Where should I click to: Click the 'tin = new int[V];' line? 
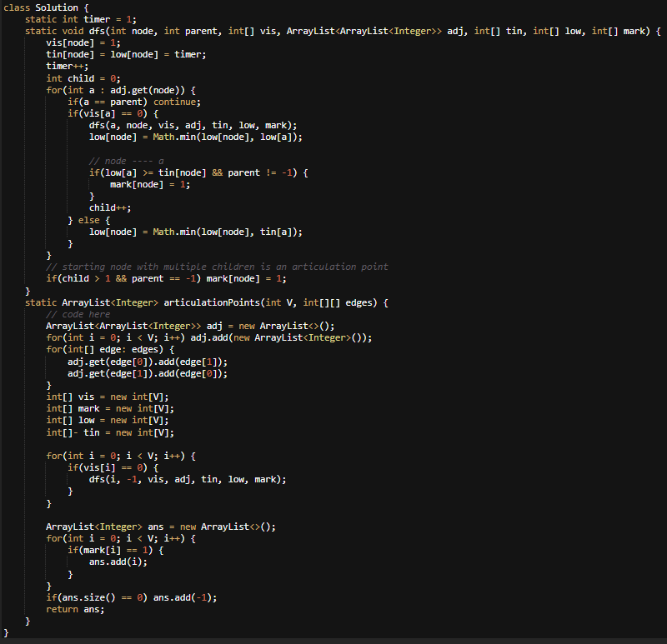tap(110, 432)
